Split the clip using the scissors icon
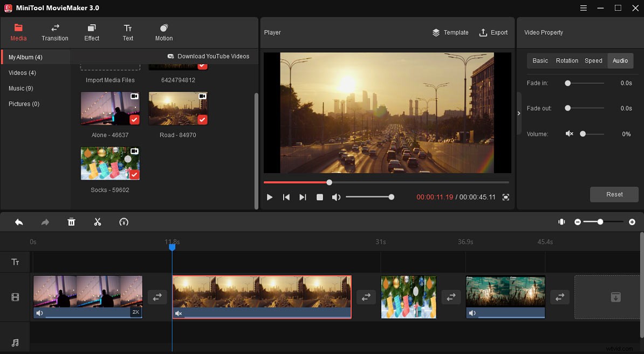Image resolution: width=644 pixels, height=354 pixels. 98,222
